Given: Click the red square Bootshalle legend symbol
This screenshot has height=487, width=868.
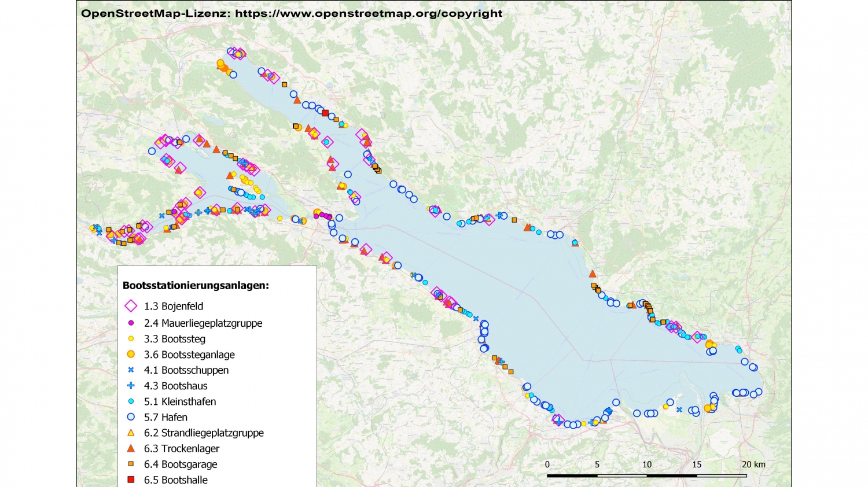Looking at the screenshot, I should [131, 479].
